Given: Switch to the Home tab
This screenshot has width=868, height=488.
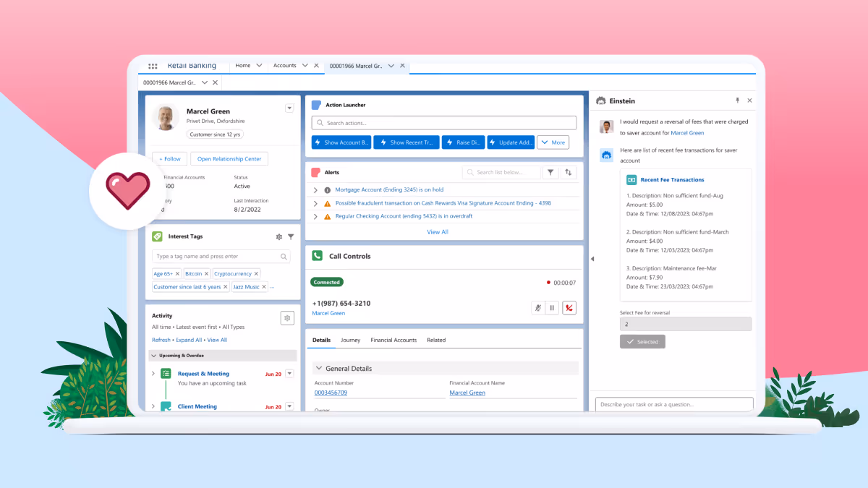Looking at the screenshot, I should [x=243, y=66].
